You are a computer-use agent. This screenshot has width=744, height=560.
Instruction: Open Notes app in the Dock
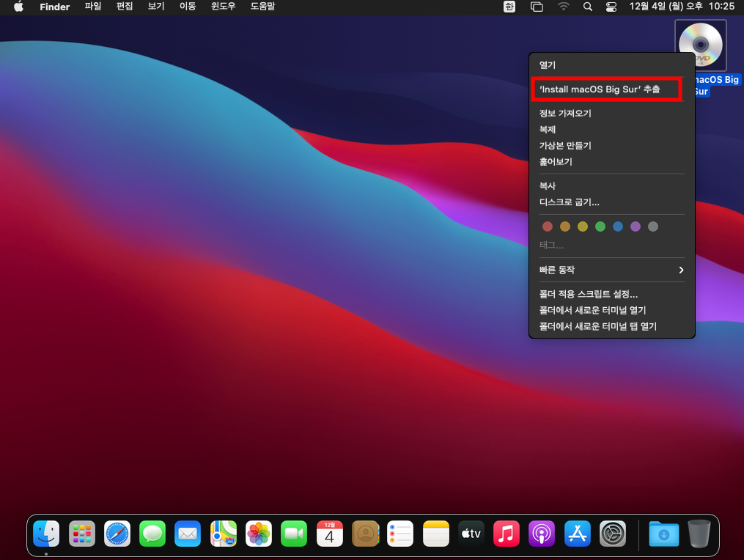click(x=435, y=534)
